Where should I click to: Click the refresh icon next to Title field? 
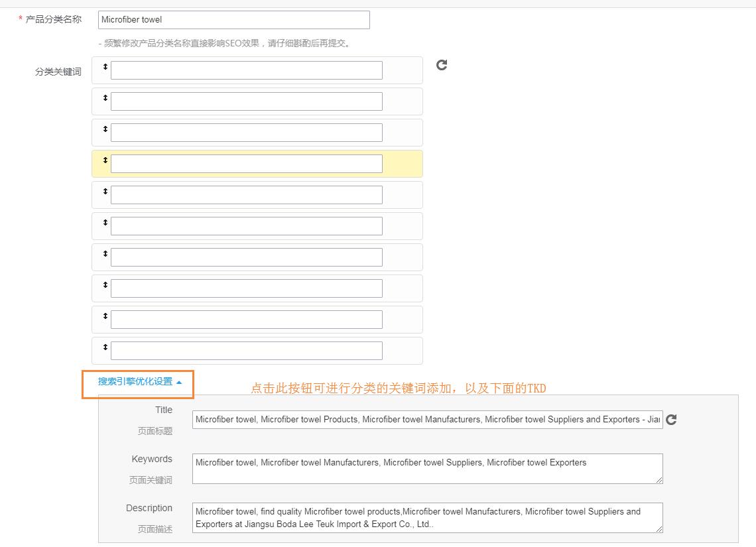coord(671,420)
